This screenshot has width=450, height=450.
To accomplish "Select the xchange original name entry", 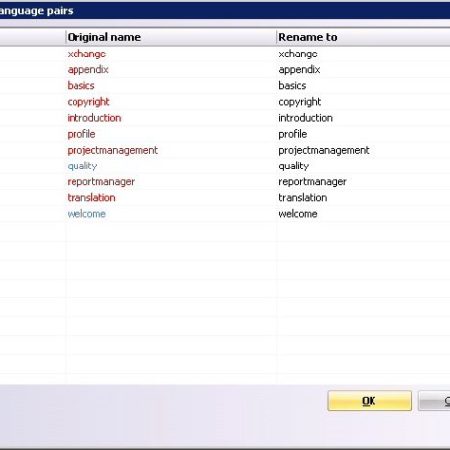I will point(87,54).
